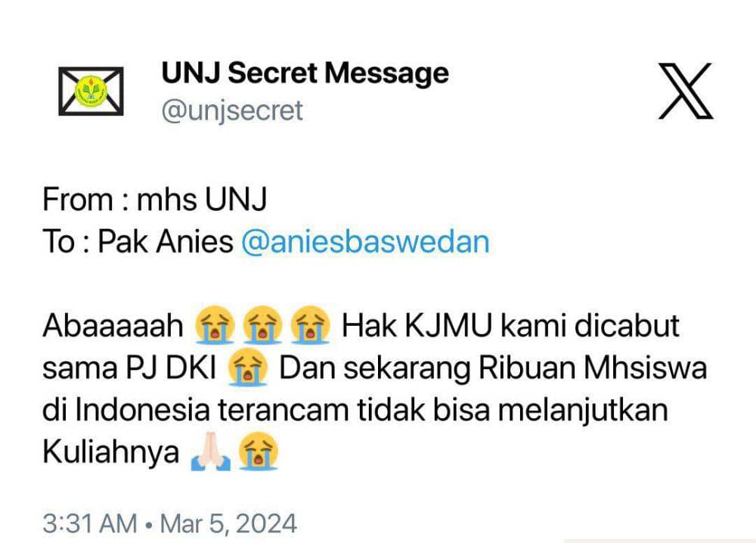Image resolution: width=756 pixels, height=543 pixels.
Task: Open the UNJ Secret Message display name
Action: 305,74
